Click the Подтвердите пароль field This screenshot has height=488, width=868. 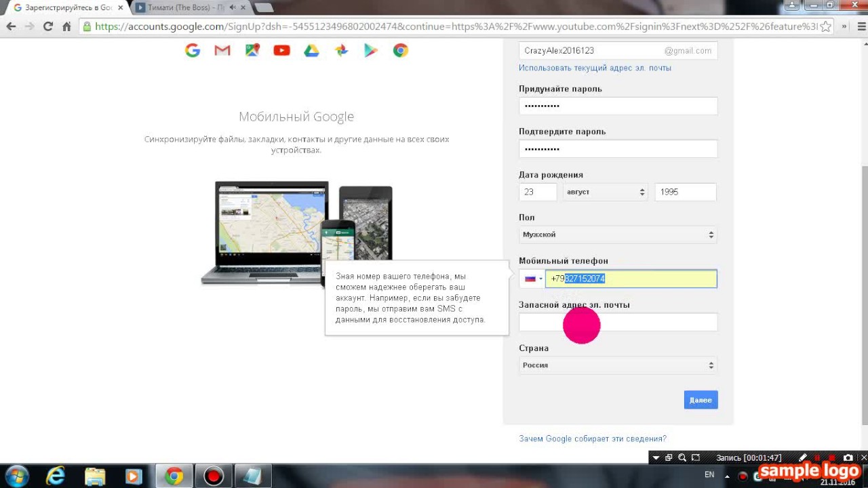point(618,149)
